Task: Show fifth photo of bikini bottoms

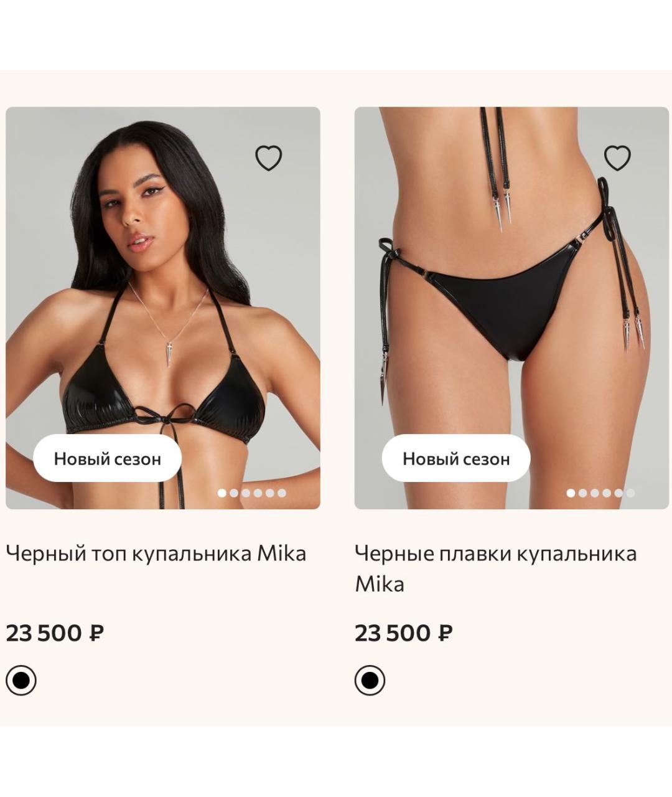Action: point(618,493)
